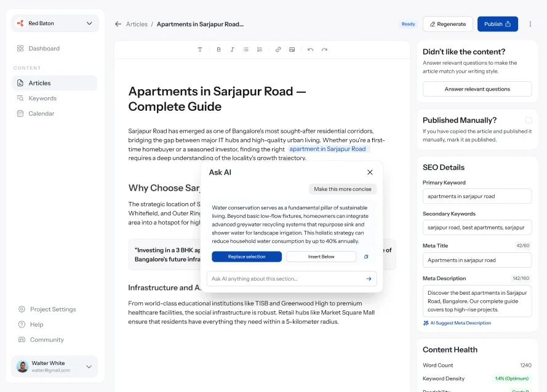Click the Help question mark icon
The image size is (547, 392).
[22, 324]
